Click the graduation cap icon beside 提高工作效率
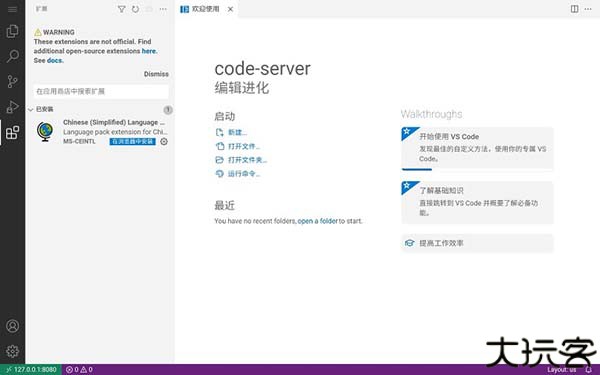 tap(409, 243)
